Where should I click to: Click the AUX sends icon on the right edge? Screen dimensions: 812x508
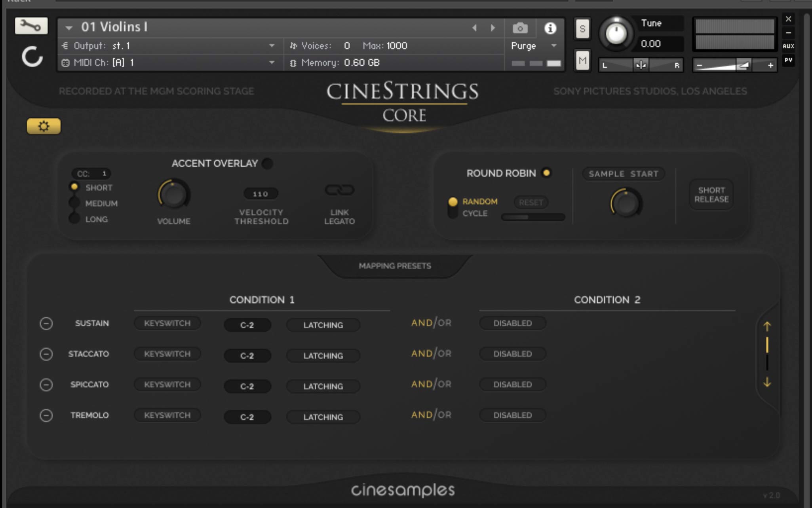(x=789, y=46)
